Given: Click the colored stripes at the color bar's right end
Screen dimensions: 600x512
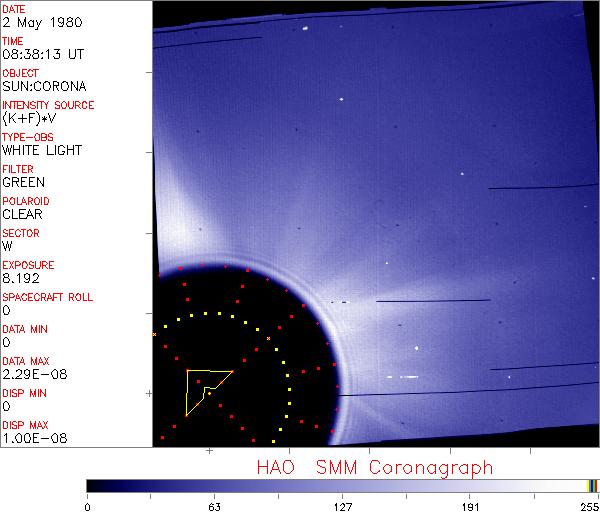Looking at the screenshot, I should coord(592,485).
